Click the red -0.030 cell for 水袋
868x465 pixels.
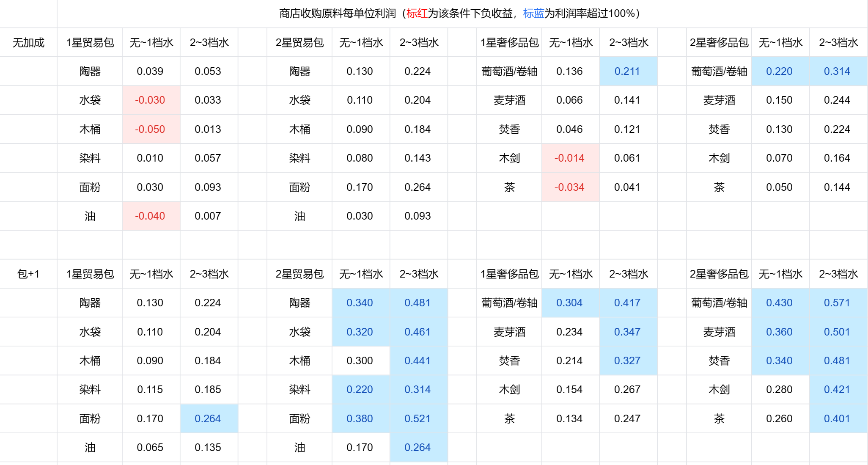[x=150, y=100]
